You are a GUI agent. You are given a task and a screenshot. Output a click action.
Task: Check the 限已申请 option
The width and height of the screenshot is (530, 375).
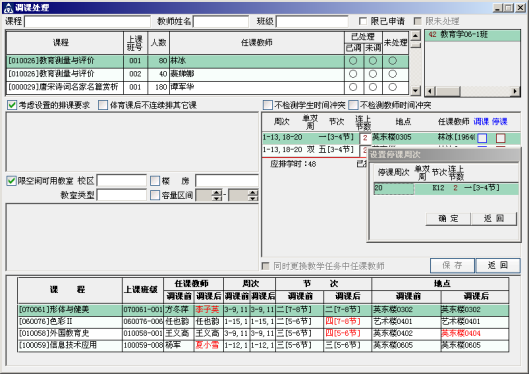pos(363,21)
